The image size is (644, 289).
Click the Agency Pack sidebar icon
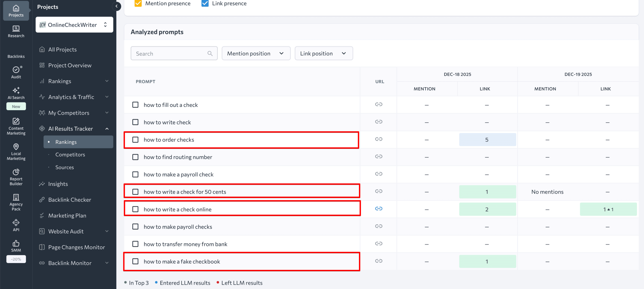[16, 201]
